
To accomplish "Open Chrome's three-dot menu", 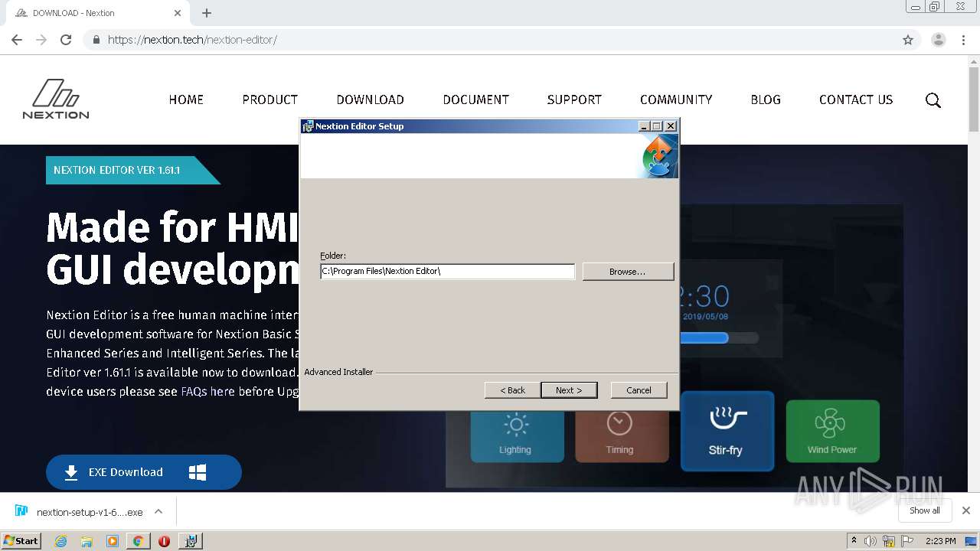I will click(x=963, y=40).
